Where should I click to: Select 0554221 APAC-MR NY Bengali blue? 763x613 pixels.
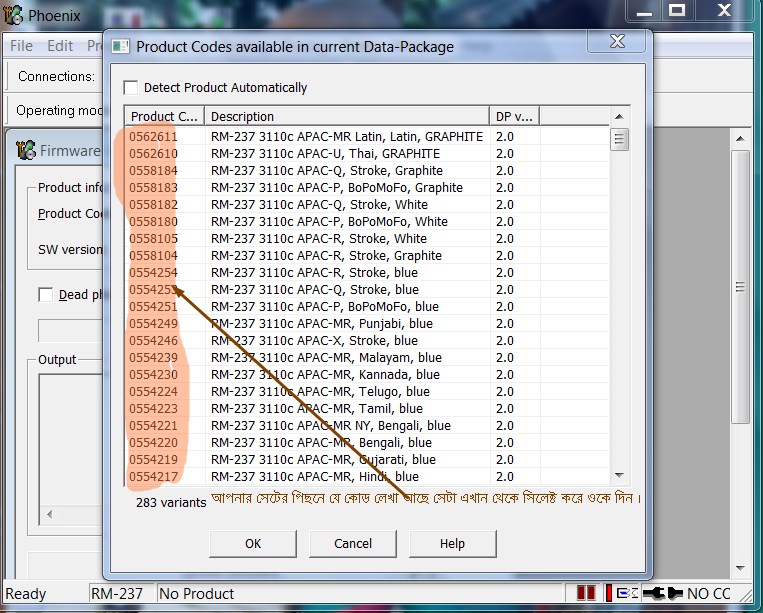pos(367,426)
